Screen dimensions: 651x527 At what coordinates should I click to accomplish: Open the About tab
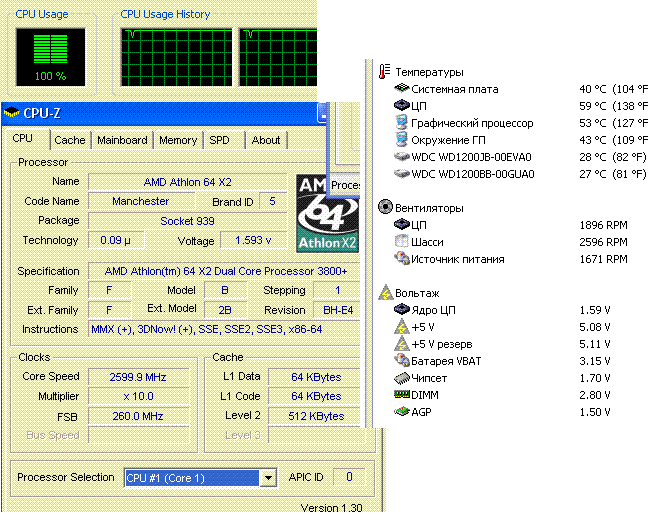pyautogui.click(x=266, y=140)
